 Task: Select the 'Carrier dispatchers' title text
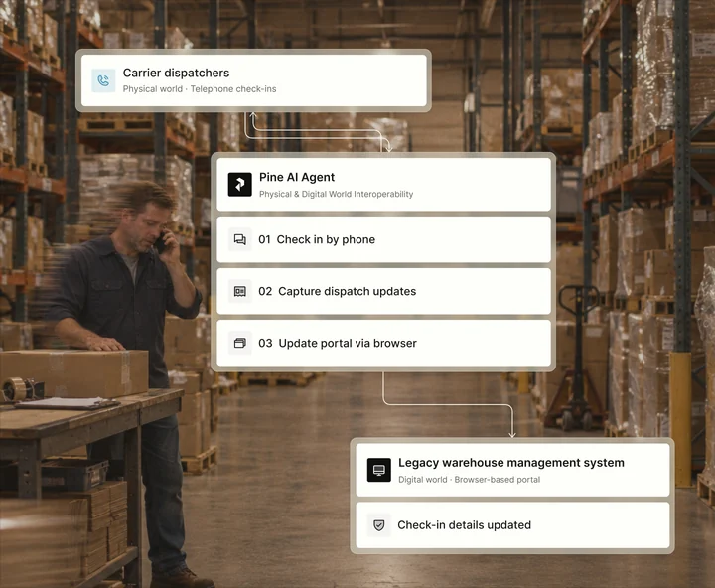tap(176, 73)
